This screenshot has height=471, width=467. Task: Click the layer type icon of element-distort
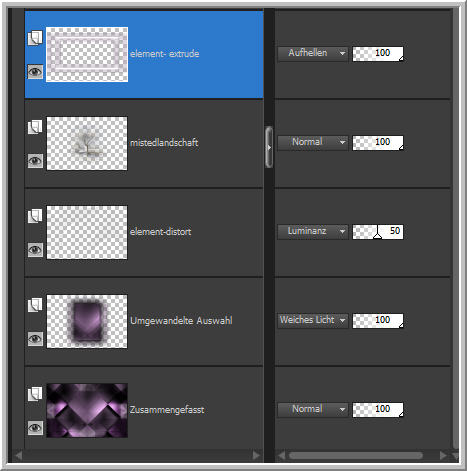coord(35,216)
